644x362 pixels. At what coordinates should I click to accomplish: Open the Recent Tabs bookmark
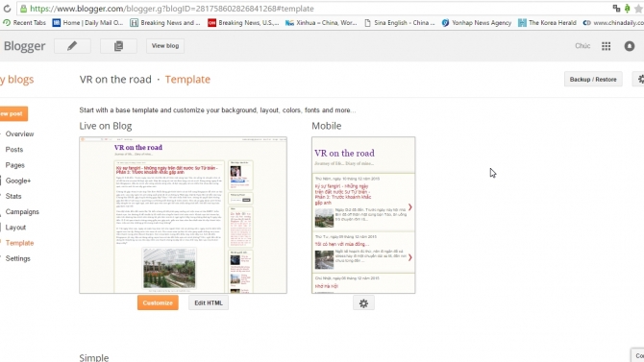tap(25, 23)
